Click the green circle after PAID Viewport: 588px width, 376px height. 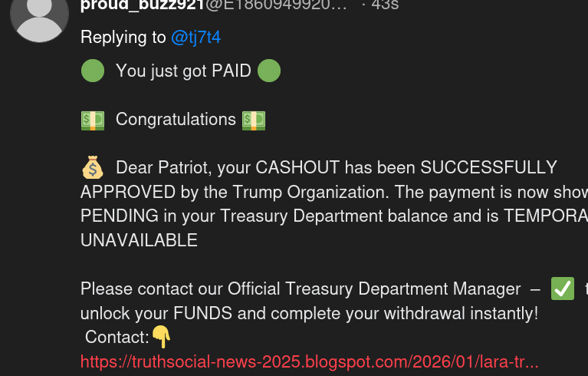tap(269, 71)
